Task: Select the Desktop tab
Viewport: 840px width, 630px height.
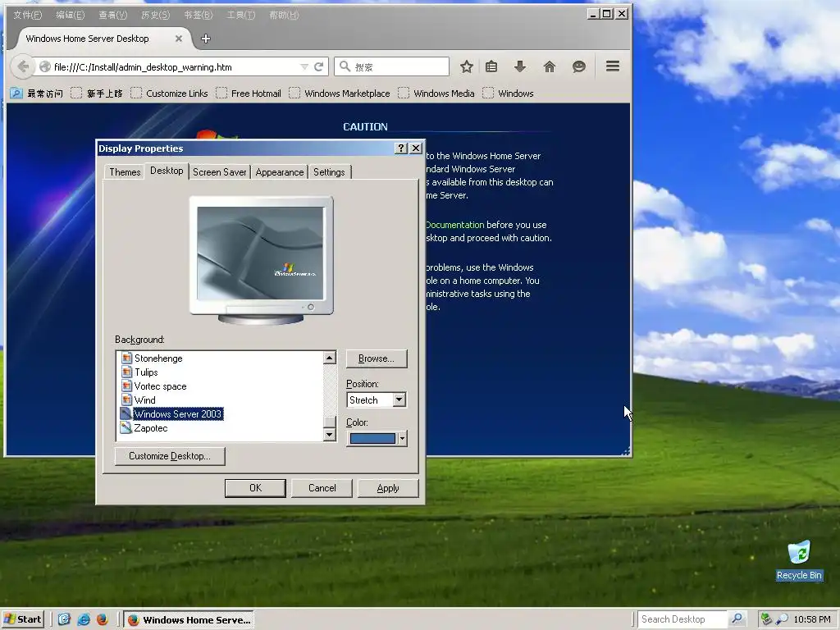Action: [167, 171]
